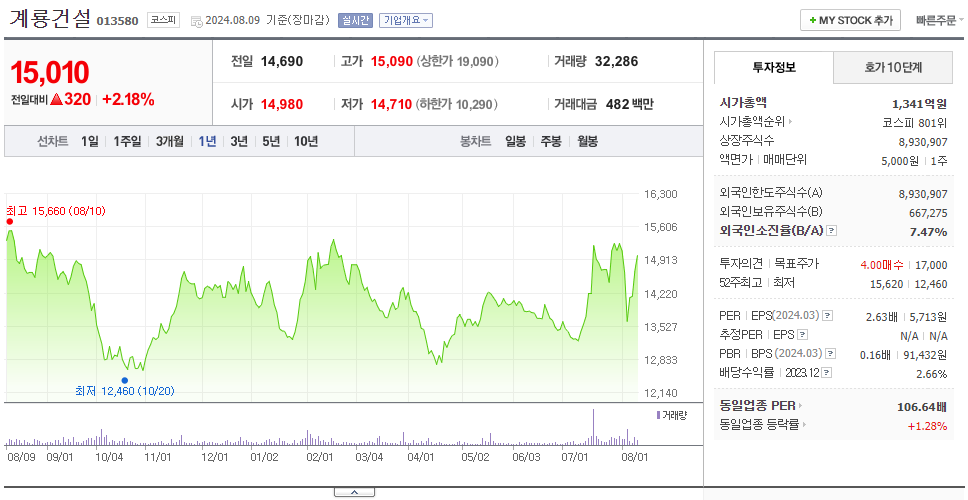This screenshot has height=500, width=968.
Task: Select the 10년 line chart period
Action: pos(306,141)
